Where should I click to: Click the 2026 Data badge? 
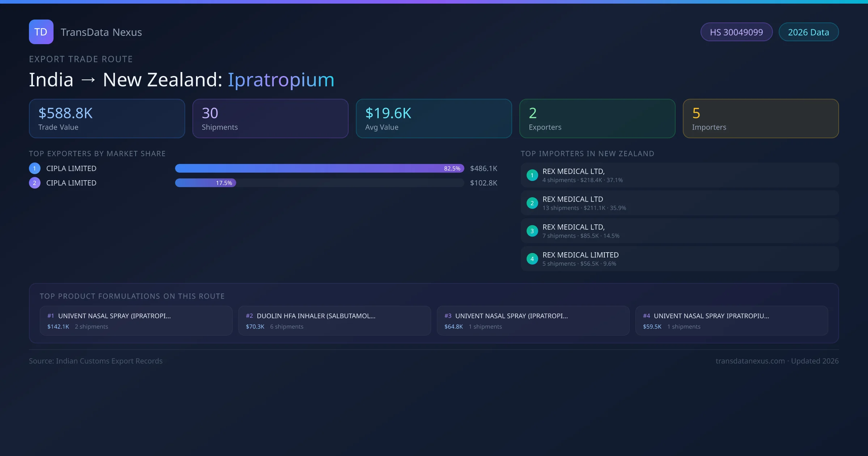point(808,32)
